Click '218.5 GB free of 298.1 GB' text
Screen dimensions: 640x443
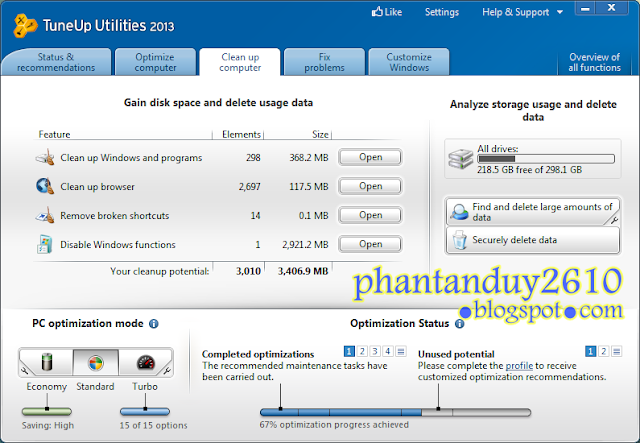click(x=529, y=170)
